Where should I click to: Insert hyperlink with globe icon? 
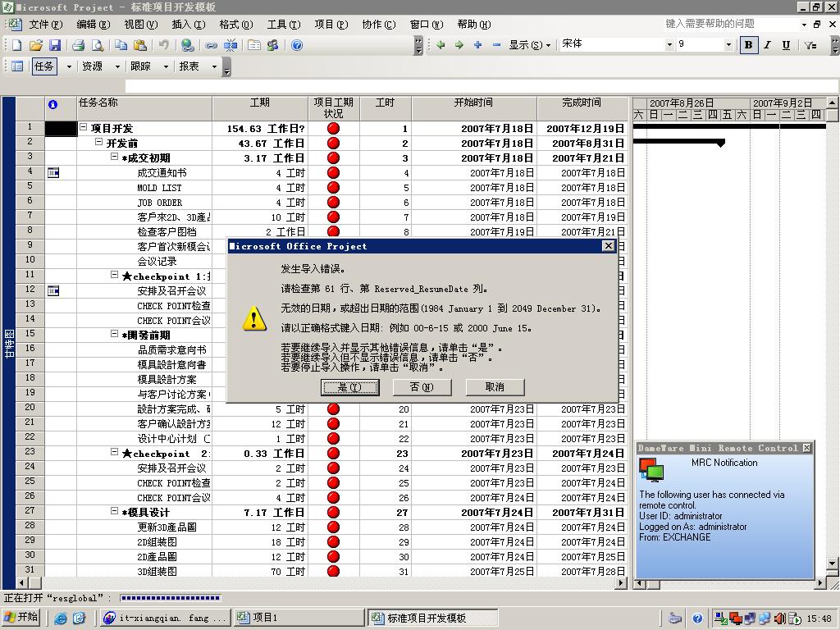188,45
